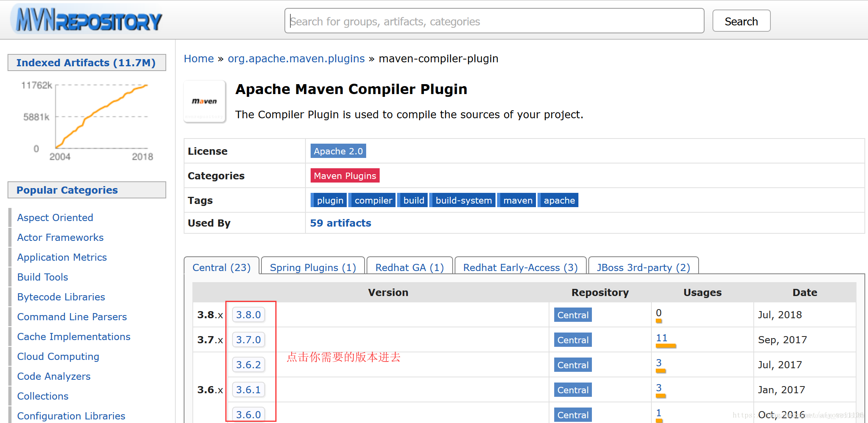Click usages count 1 for 3.6.0
The image size is (868, 423).
[659, 413]
